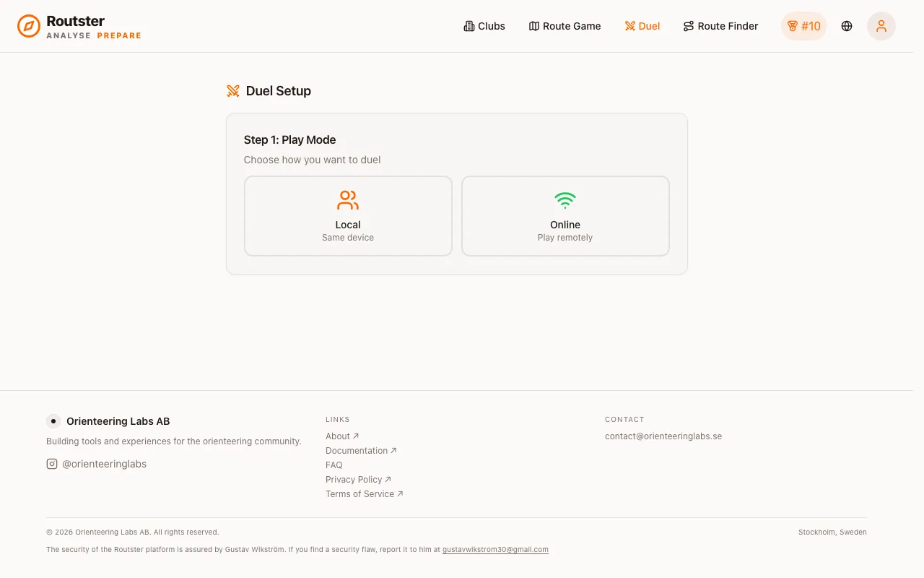Open the About footer link

pyautogui.click(x=342, y=436)
